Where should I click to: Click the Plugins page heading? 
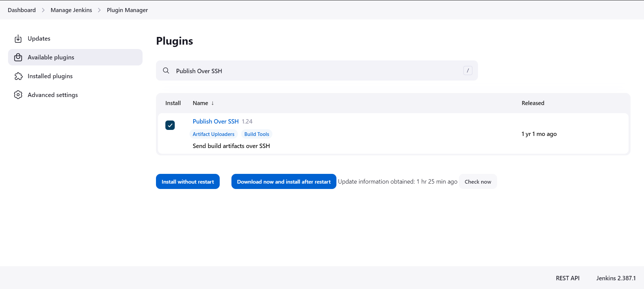[174, 41]
